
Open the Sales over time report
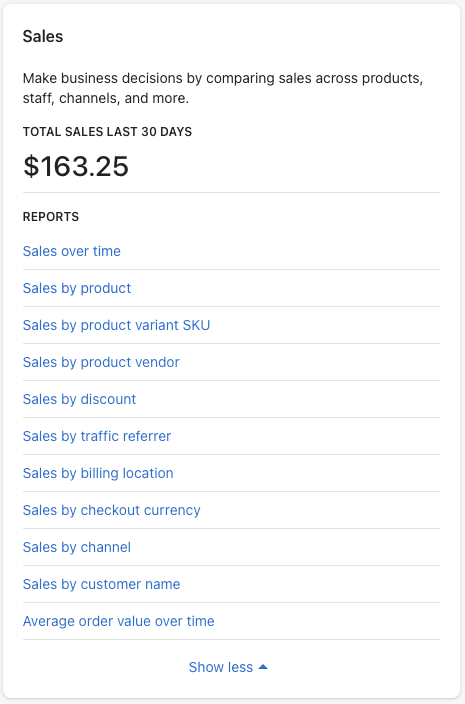[72, 251]
